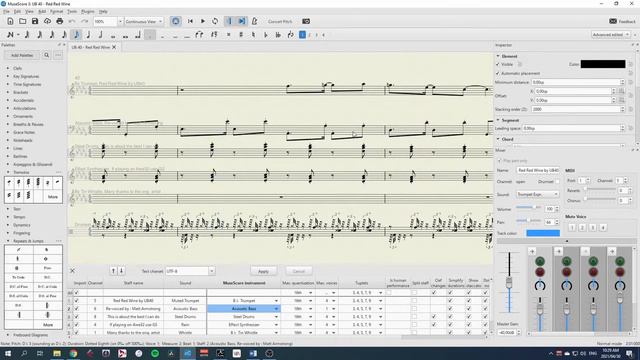Viewport: 640px width, 360px height.
Task: Move selected MIDI track up arrow
Action: tap(113, 271)
